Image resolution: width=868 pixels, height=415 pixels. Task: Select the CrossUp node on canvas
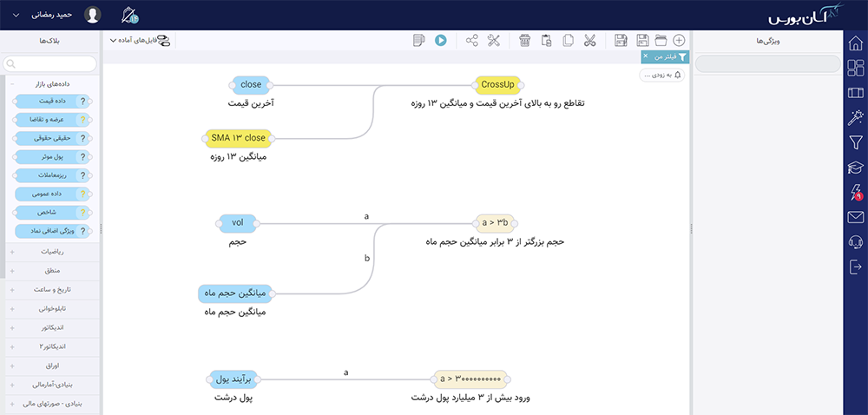click(497, 85)
